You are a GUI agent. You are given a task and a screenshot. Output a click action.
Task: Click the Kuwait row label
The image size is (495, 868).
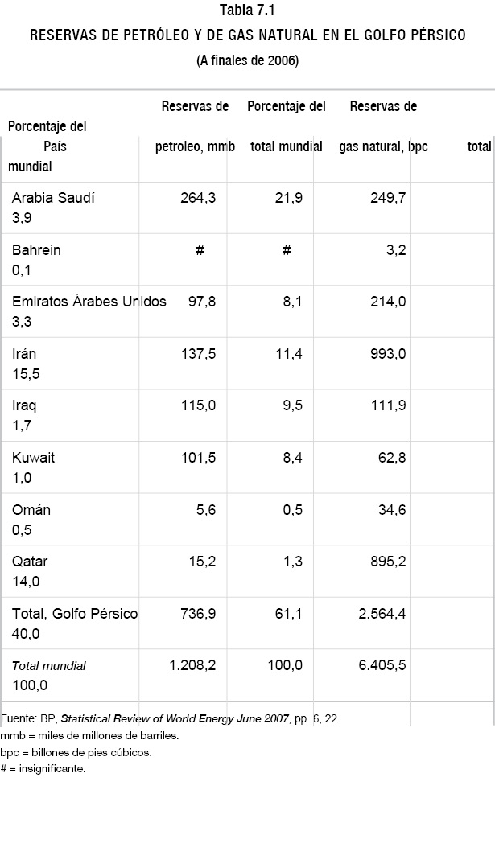pos(34,458)
